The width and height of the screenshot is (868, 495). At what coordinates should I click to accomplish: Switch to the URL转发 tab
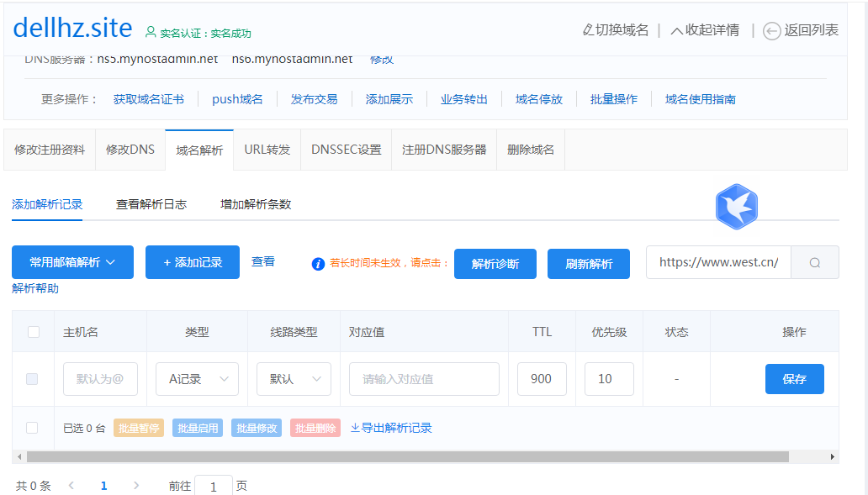pyautogui.click(x=267, y=150)
